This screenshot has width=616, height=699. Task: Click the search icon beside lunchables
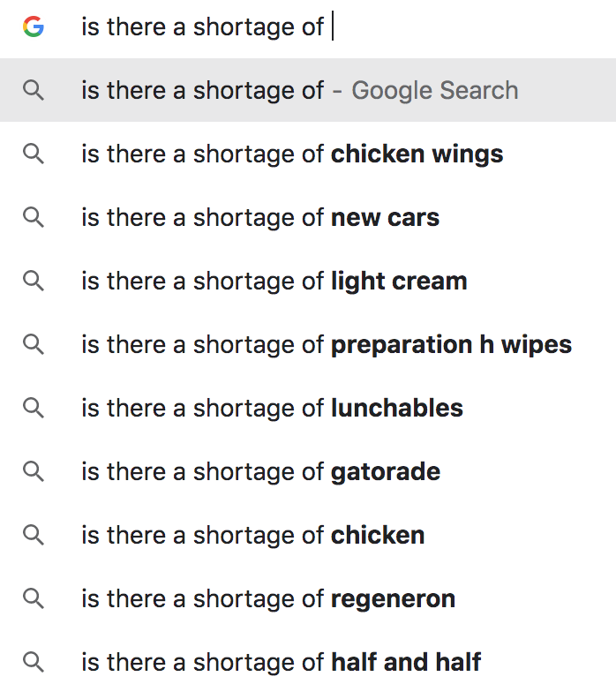pos(34,409)
